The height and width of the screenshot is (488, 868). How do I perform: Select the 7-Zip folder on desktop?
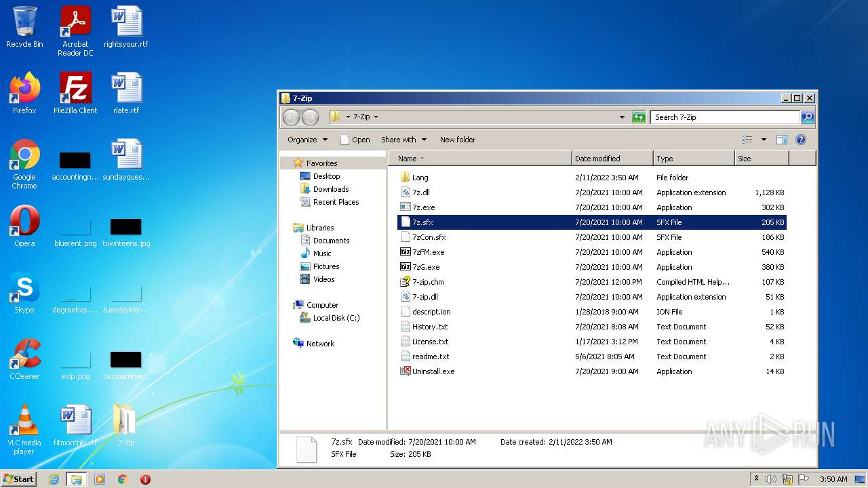[x=126, y=426]
